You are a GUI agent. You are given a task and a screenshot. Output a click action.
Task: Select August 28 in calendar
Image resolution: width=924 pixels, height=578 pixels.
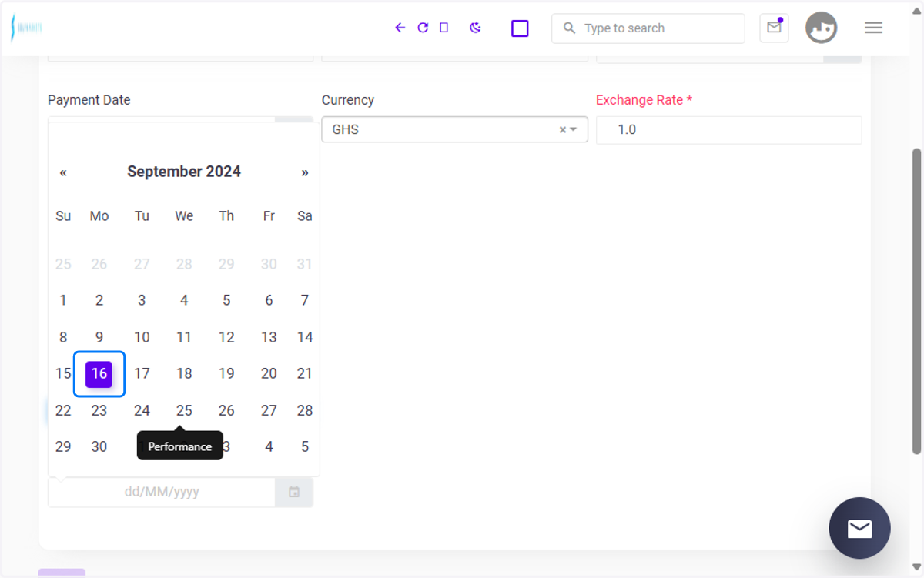184,264
